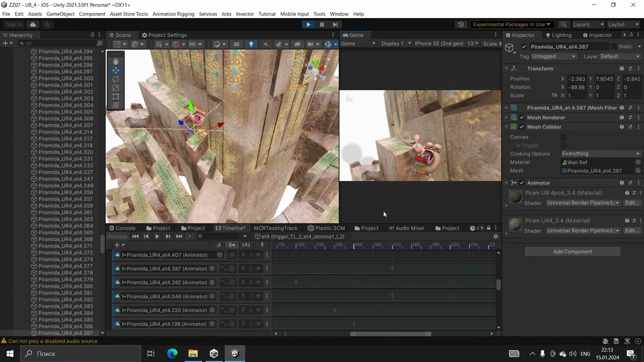
Task: Arm recording on Piramida_UR4_et4.407 animator track
Action: (x=231, y=255)
